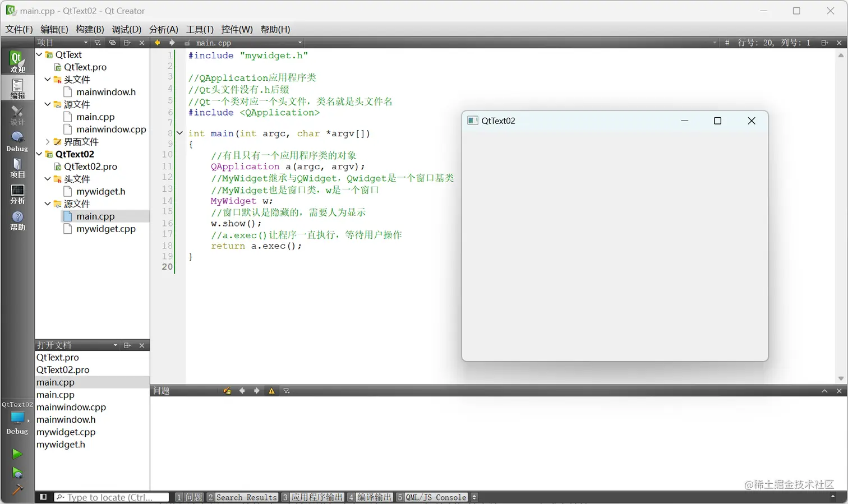The image size is (848, 504).
Task: Start debugging with the run-debug icon
Action: pos(17,473)
